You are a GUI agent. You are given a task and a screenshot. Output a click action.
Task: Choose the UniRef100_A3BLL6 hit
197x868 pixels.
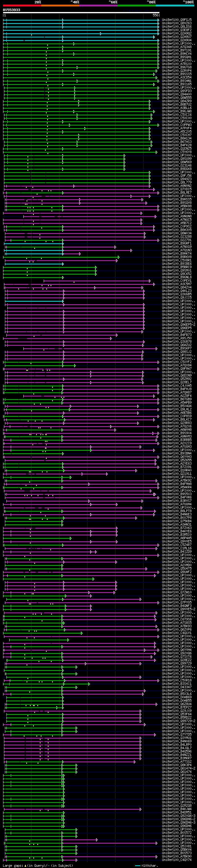click(x=176, y=108)
